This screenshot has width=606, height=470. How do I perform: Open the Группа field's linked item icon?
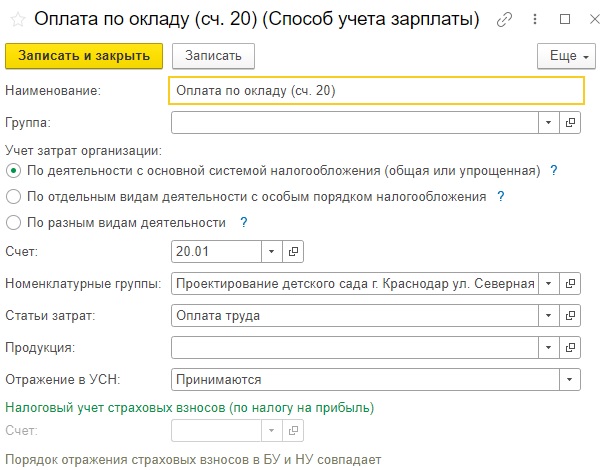pyautogui.click(x=570, y=123)
